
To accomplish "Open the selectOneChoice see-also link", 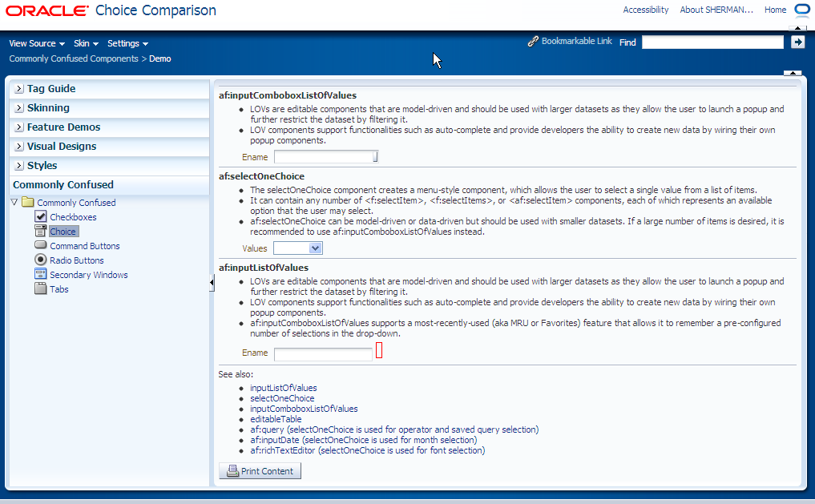I will tap(282, 398).
